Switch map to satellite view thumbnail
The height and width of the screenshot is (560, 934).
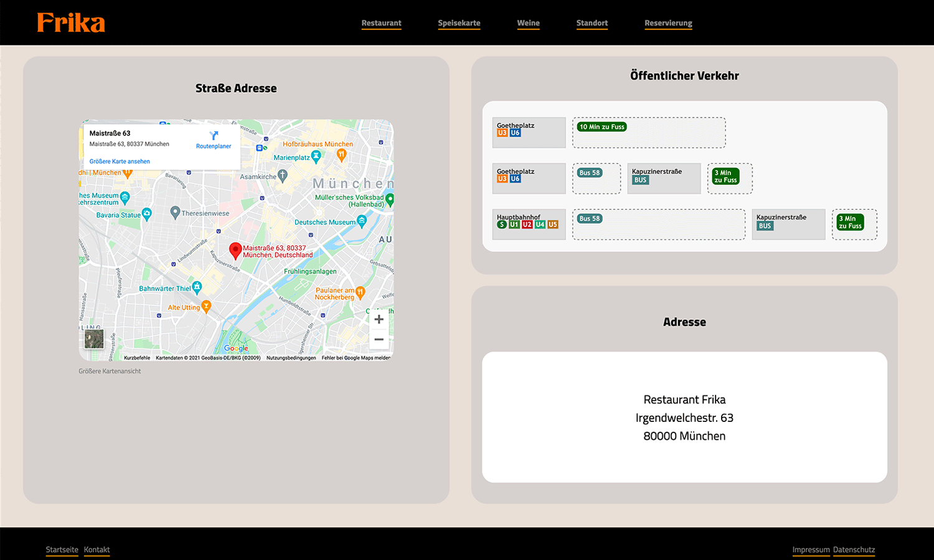click(x=94, y=339)
